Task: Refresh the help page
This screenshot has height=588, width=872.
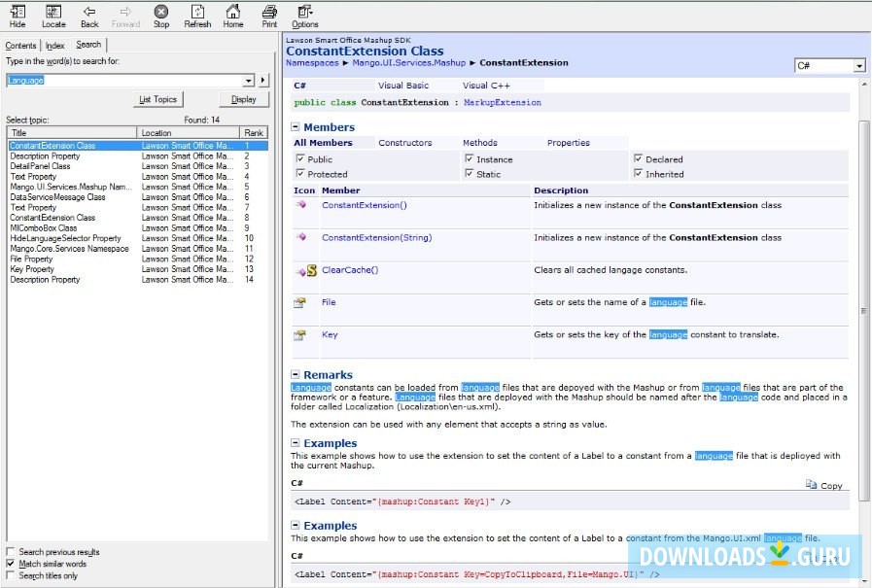Action: coord(197,16)
